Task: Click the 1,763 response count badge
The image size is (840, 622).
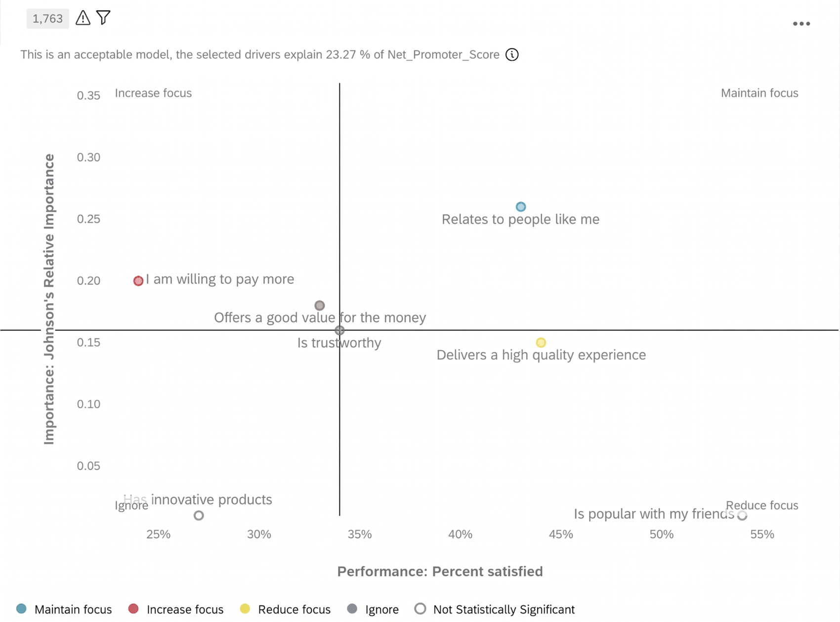Action: (x=47, y=19)
